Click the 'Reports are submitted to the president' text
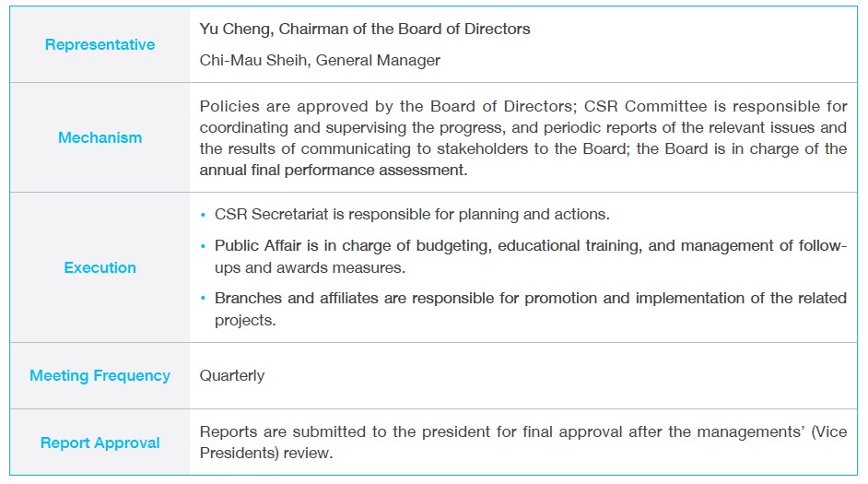The width and height of the screenshot is (868, 484). tap(523, 442)
